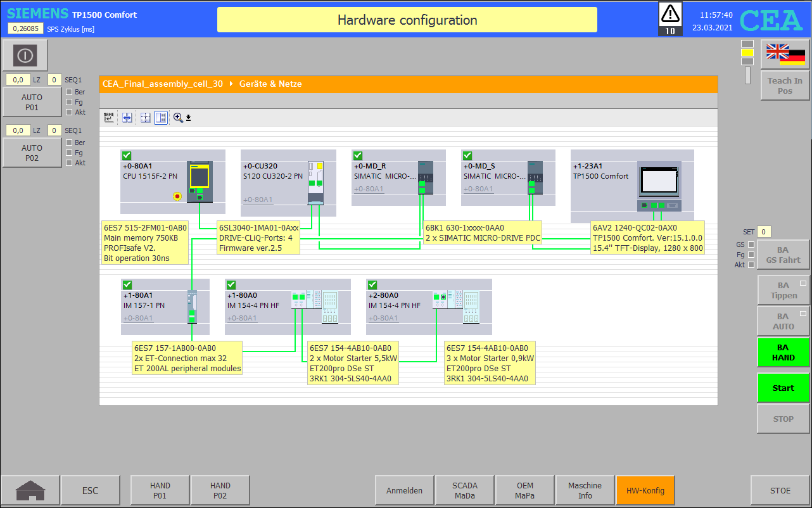Toggle the checkbox on +0-MD_S device
Viewport: 812px width, 508px height.
coord(467,156)
